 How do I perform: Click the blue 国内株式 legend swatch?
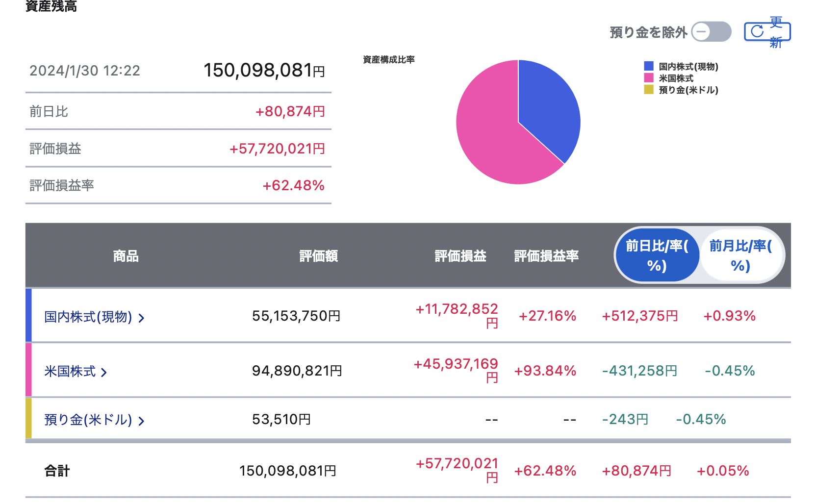[649, 66]
